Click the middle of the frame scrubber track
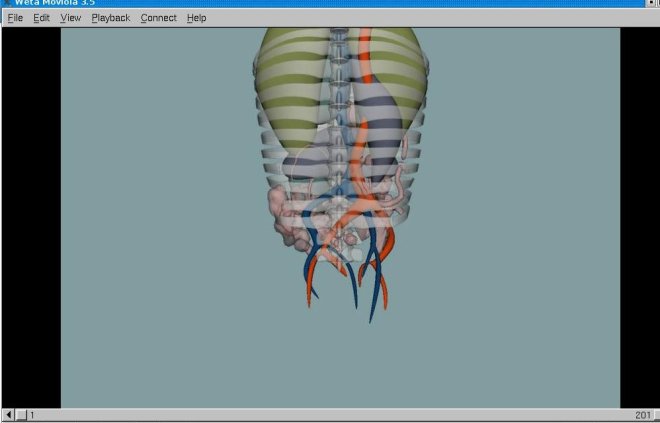The image size is (660, 423). (330, 414)
